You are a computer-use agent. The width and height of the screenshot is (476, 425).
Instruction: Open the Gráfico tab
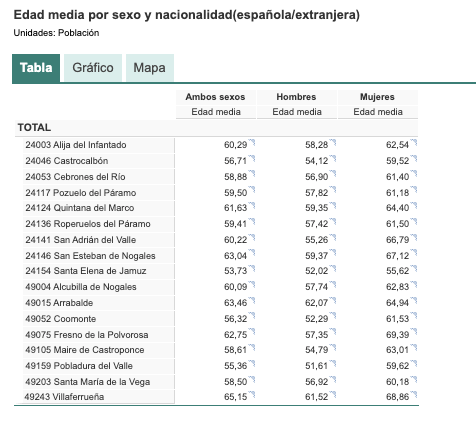pos(93,68)
